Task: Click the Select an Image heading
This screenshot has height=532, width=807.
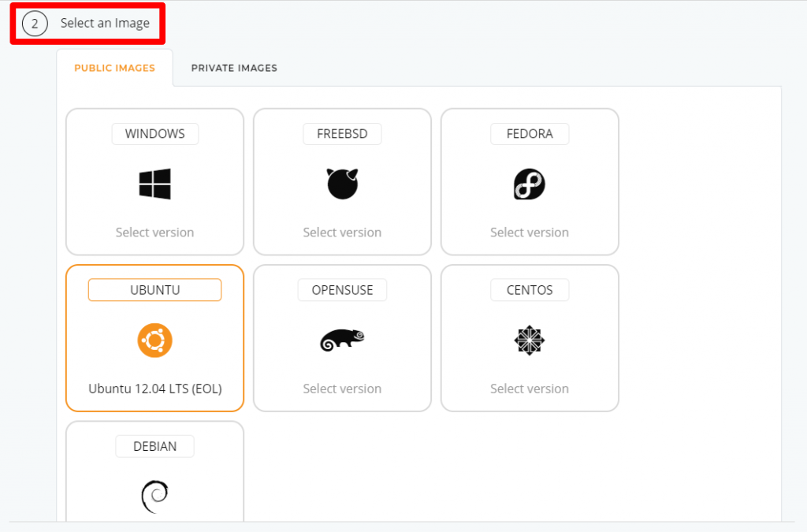Action: coord(105,23)
